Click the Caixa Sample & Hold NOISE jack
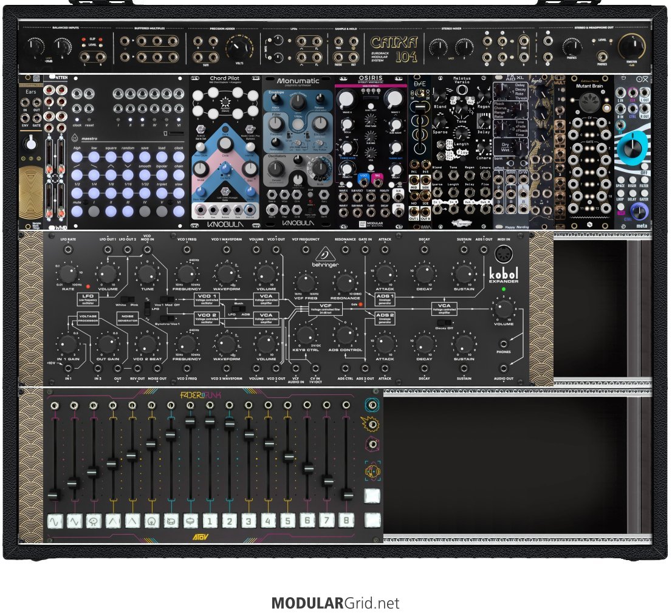Screen dimensions: 672x616 (338, 57)
